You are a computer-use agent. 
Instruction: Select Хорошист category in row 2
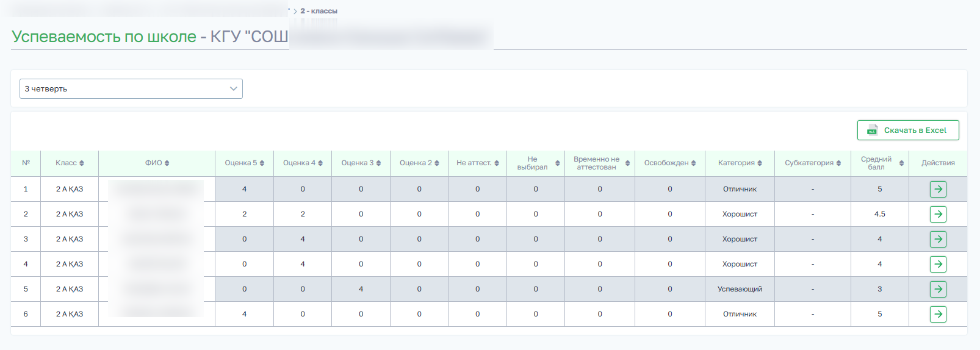point(740,214)
